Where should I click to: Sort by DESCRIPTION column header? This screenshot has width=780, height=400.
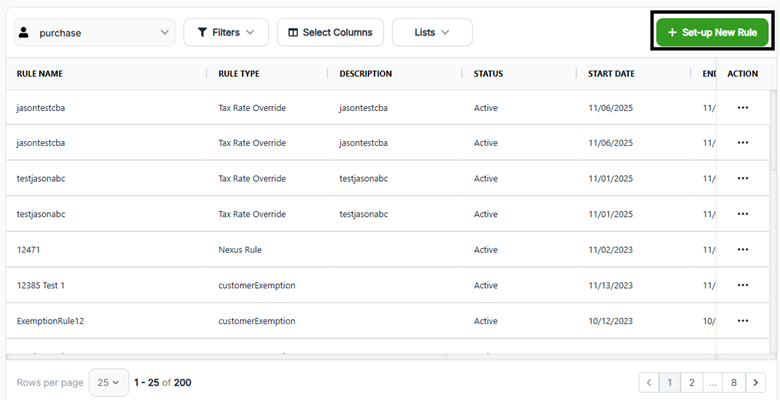tap(366, 74)
